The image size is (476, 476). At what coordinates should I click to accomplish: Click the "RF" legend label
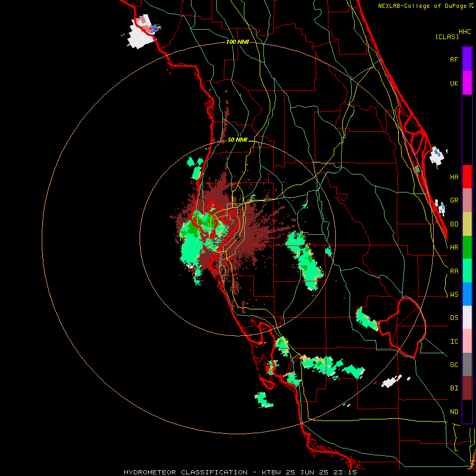point(454,59)
